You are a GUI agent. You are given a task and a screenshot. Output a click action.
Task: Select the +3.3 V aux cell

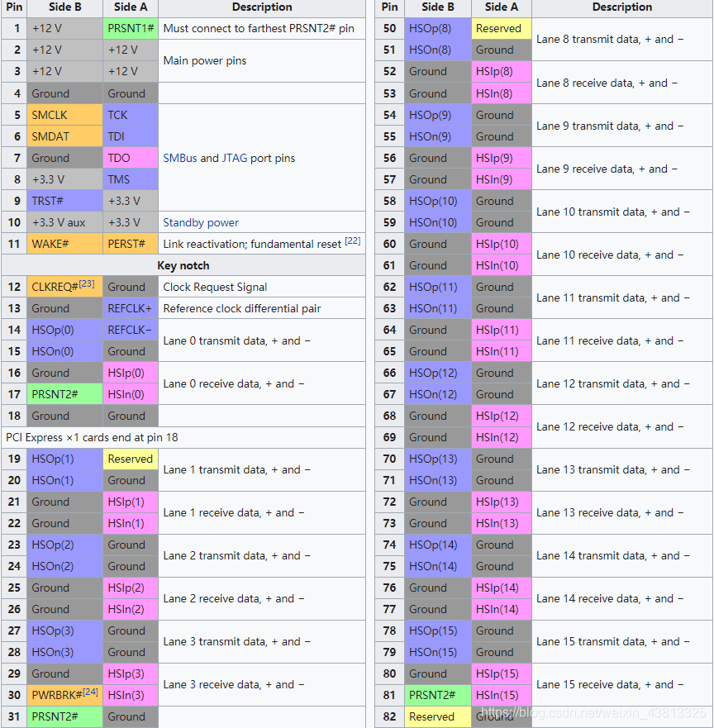click(65, 222)
